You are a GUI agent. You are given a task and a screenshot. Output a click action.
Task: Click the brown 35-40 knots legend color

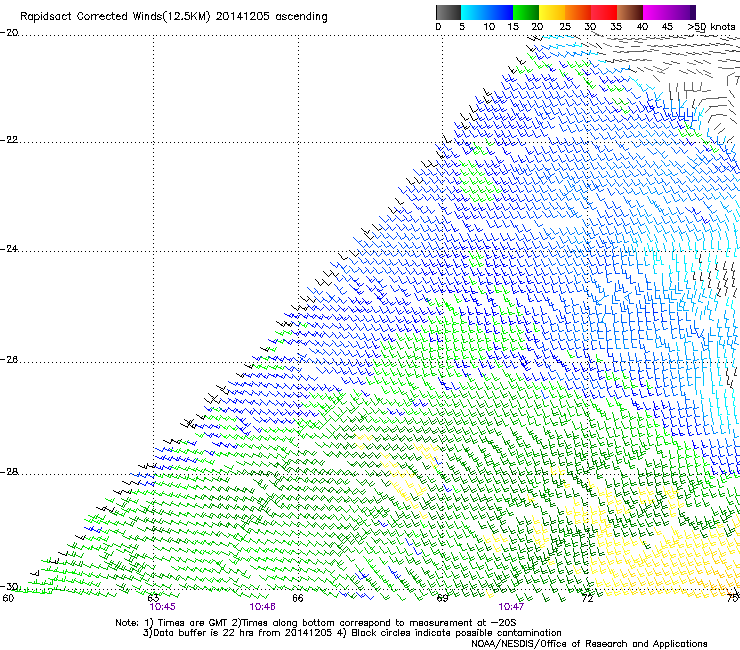coord(630,12)
